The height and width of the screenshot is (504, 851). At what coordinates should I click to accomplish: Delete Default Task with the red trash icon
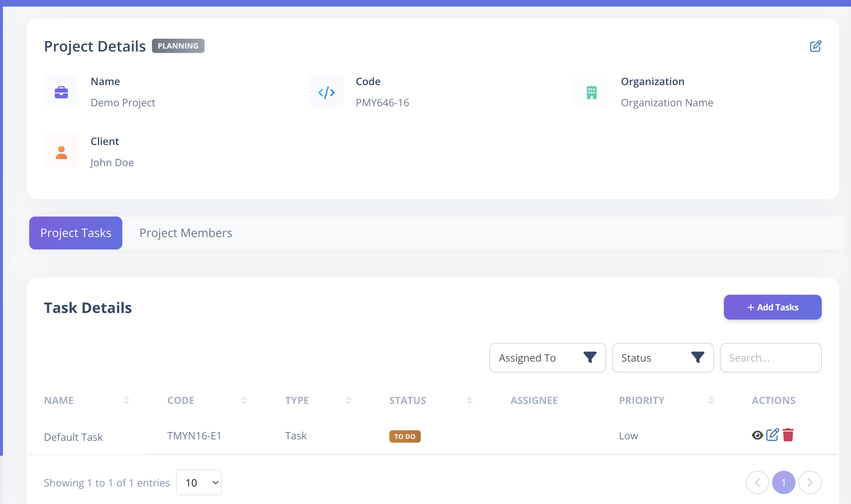pos(788,435)
